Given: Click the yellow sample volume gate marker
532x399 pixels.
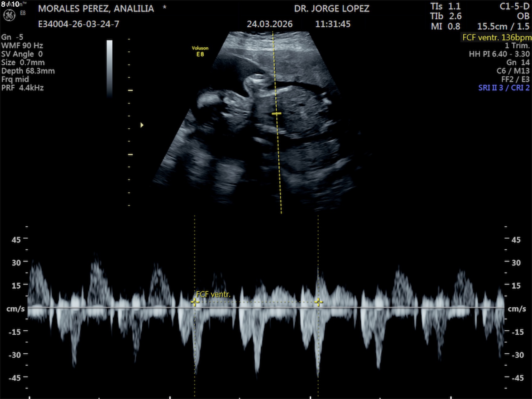Looking at the screenshot, I should point(276,114).
